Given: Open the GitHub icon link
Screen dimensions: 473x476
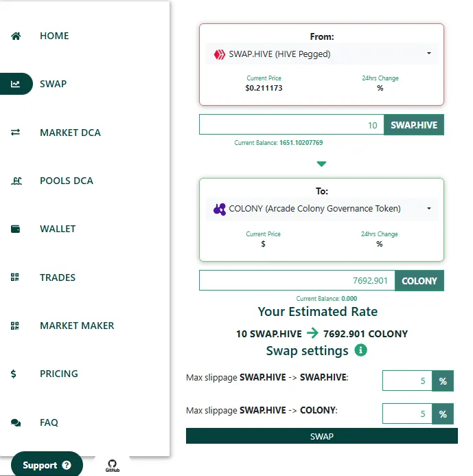Looking at the screenshot, I should tap(113, 466).
